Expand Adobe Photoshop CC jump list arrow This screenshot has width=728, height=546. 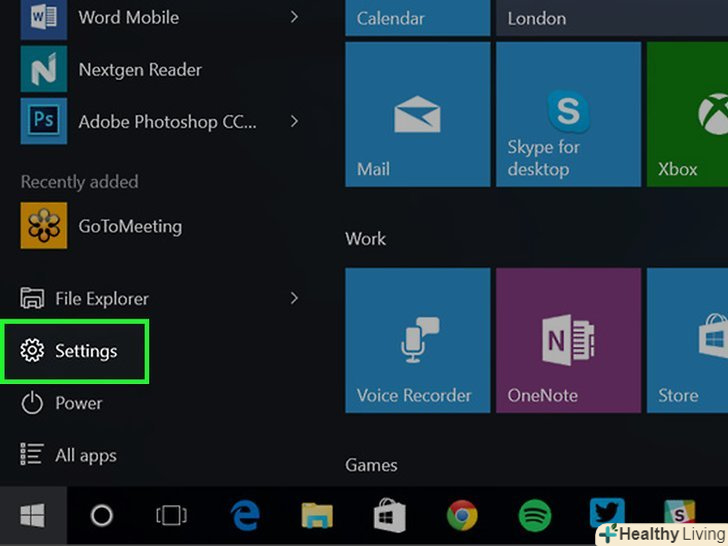coord(294,121)
